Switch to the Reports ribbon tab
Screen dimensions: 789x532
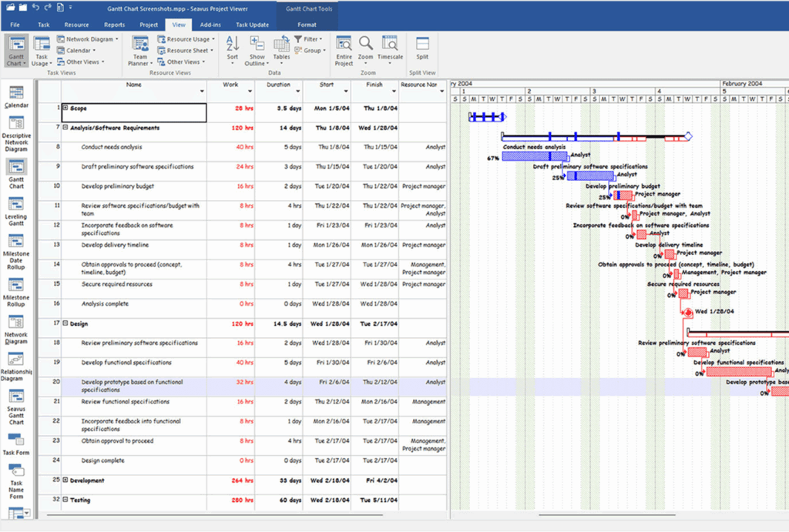(x=115, y=25)
